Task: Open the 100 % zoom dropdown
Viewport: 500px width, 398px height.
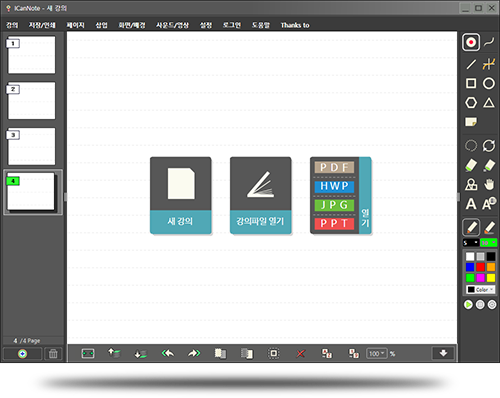Action: tap(377, 353)
